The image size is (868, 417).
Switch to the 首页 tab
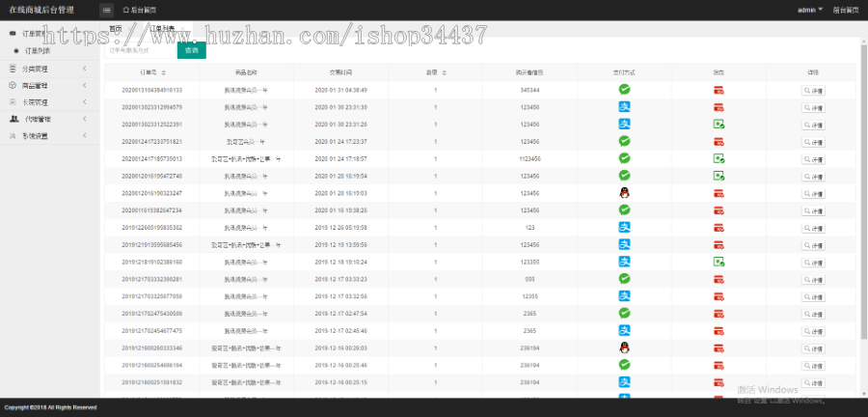click(115, 29)
